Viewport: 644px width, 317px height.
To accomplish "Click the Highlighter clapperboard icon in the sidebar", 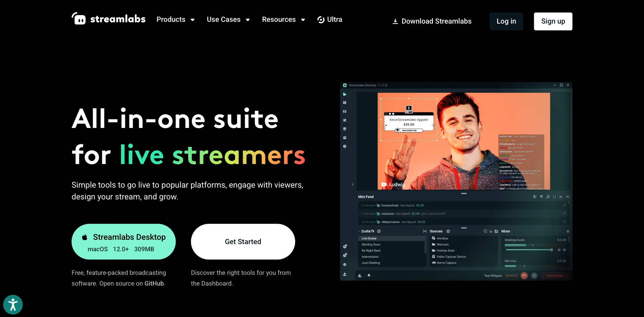I will click(345, 138).
